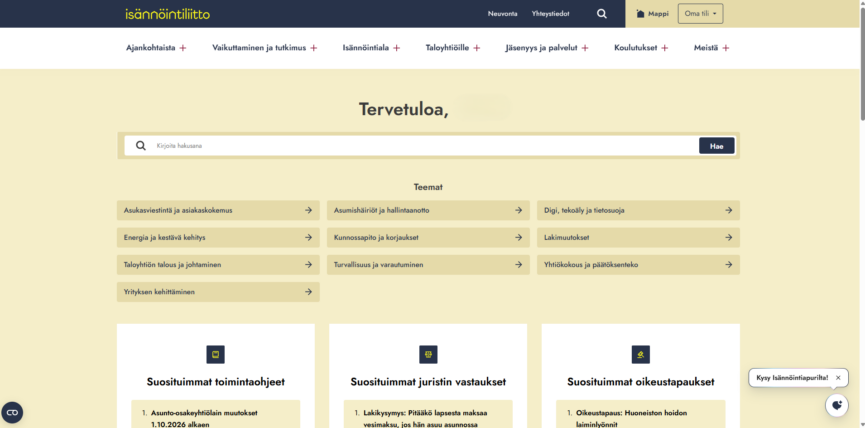
Task: Click the Isännöintiliitto logo
Action: [x=168, y=14]
